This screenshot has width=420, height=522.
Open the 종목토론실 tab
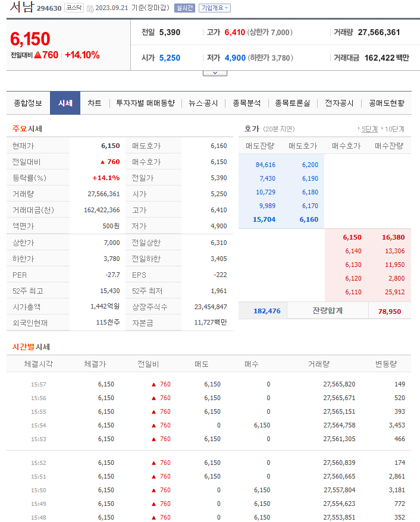point(293,103)
